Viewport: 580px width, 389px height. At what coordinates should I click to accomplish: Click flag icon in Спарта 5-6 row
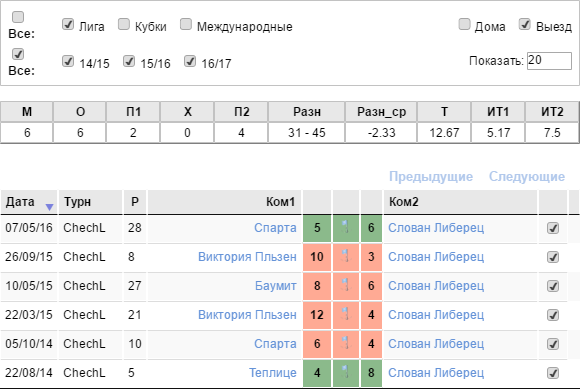[x=345, y=227]
